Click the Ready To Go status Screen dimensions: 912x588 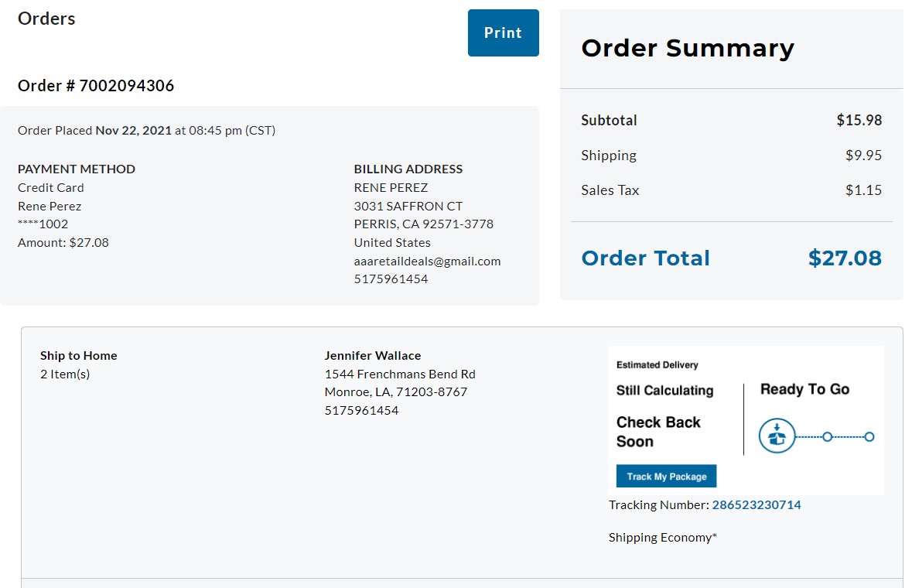point(805,389)
